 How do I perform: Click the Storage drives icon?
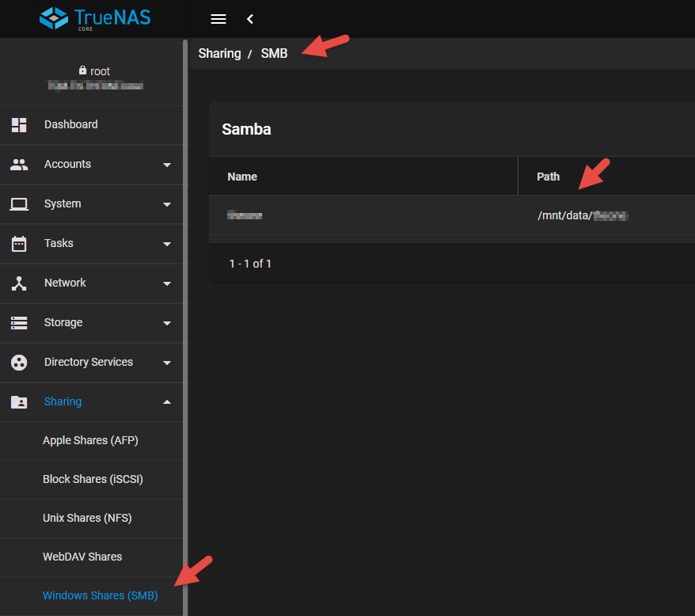click(19, 323)
